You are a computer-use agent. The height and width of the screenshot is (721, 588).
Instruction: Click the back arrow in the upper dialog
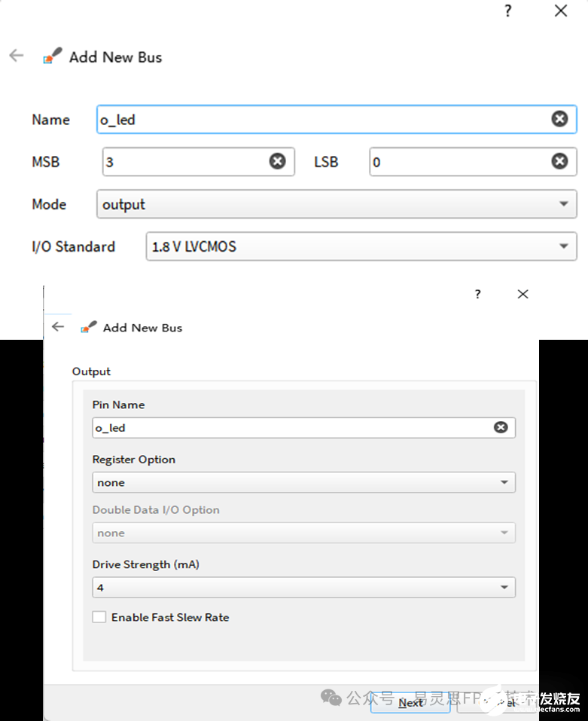tap(17, 56)
